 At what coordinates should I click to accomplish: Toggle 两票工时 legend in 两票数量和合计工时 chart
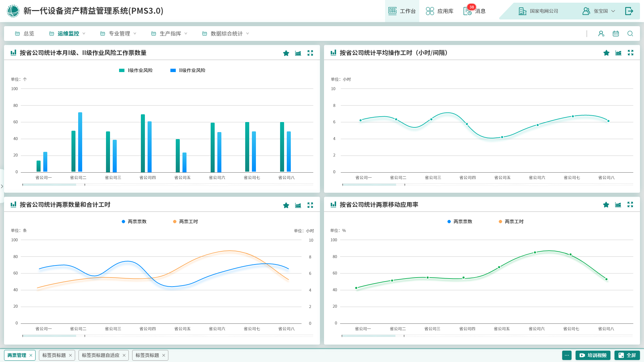[x=185, y=222]
